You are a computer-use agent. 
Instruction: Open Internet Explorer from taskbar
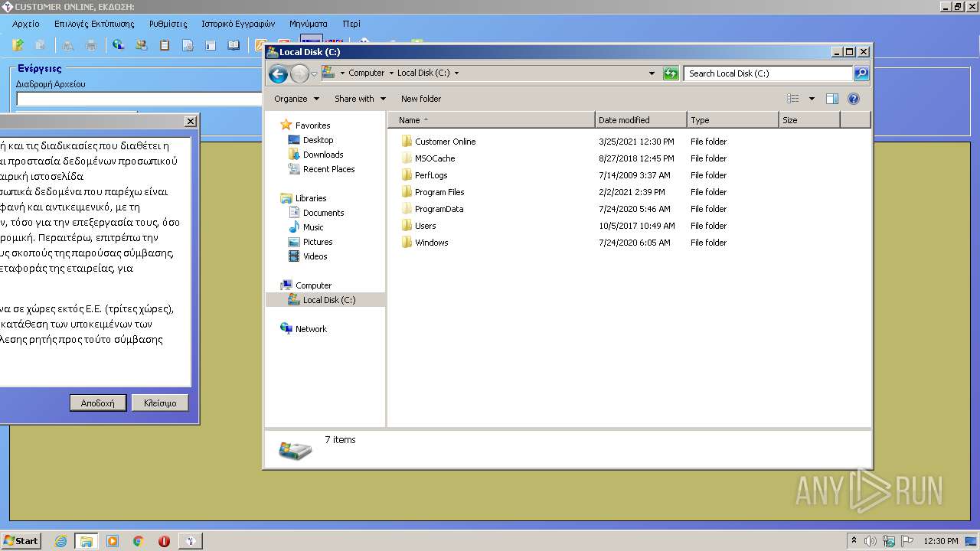pos(61,541)
